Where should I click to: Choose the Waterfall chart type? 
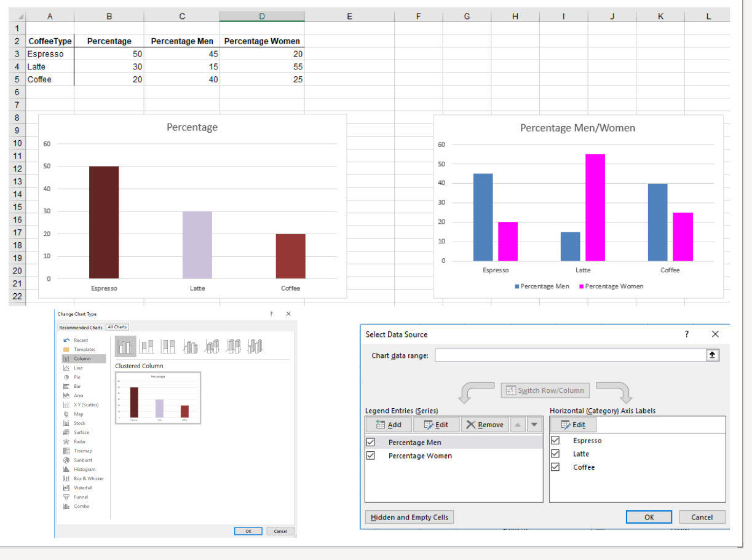81,487
